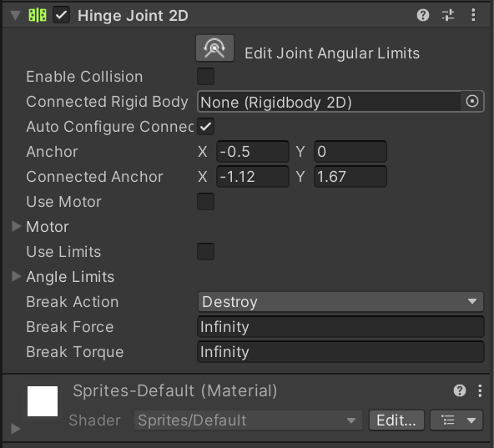Open the Break Action dropdown

click(340, 301)
